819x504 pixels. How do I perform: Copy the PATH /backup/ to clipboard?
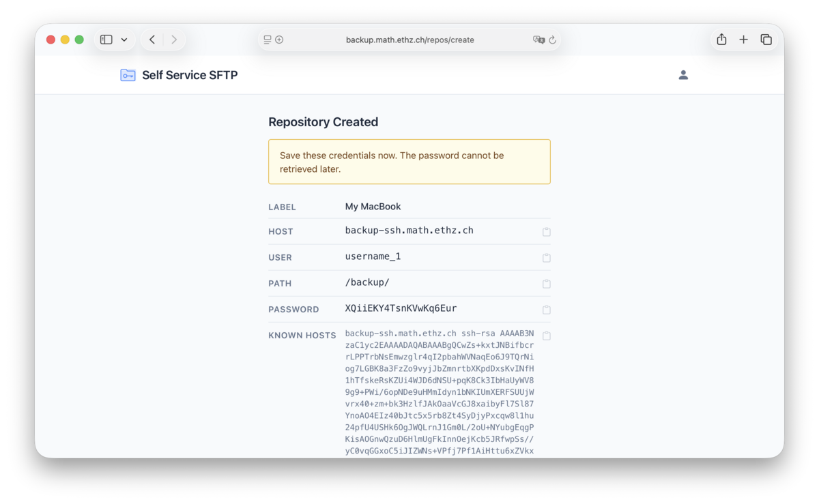[x=547, y=284]
